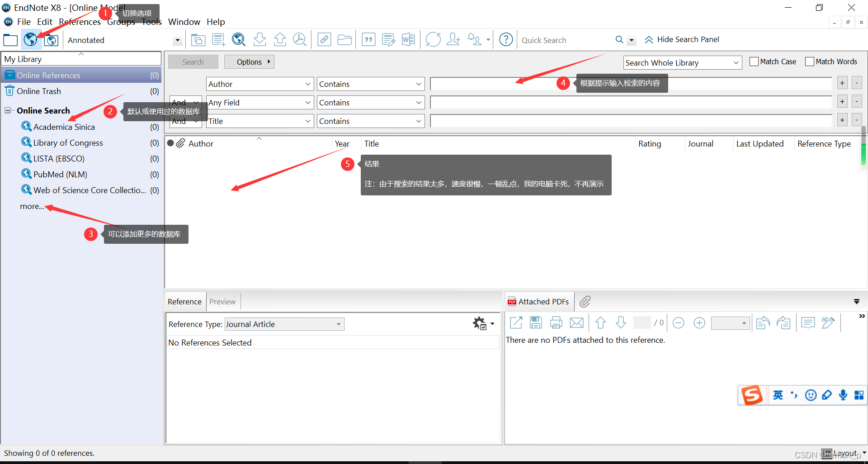
Task: Open the Reference Type Journal Article dropdown
Action: click(x=284, y=324)
